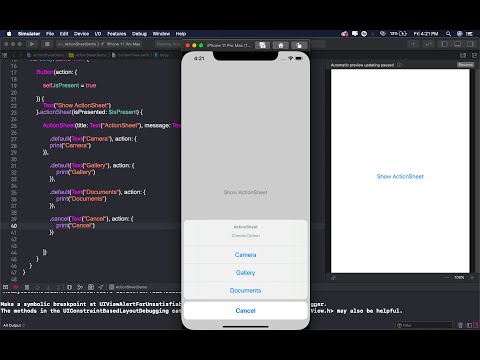Click line number 25 in the gutter
This screenshot has width=480, height=360.
14,126
